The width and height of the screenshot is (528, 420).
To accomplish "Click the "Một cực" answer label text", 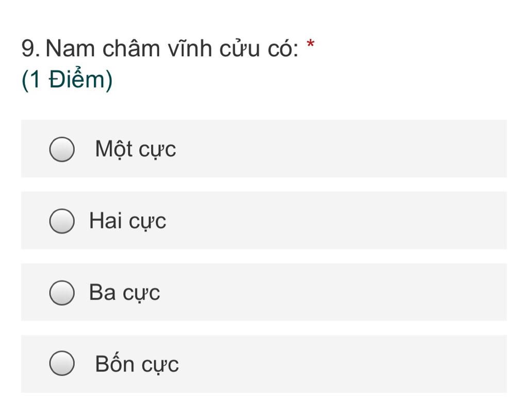I will (x=136, y=149).
